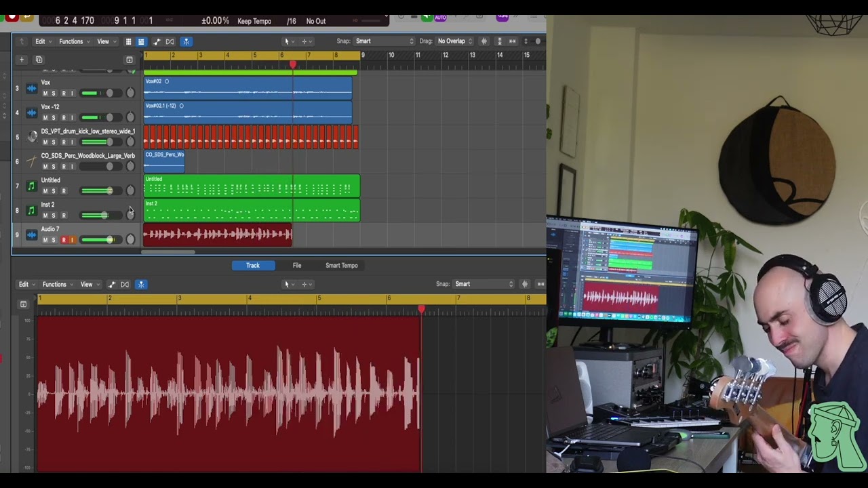
Task: Open the Drag No Overlap dropdown
Action: 455,41
